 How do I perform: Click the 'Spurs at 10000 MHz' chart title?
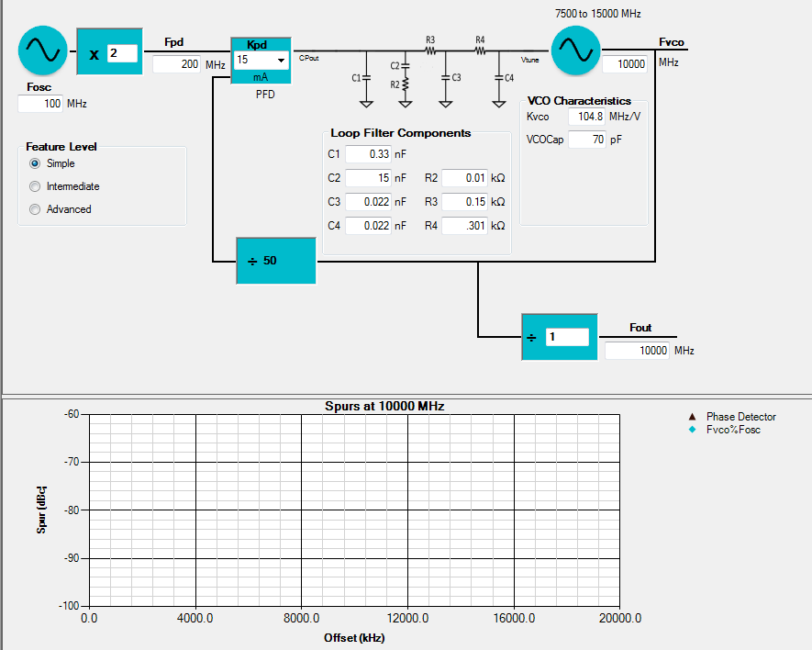point(384,406)
